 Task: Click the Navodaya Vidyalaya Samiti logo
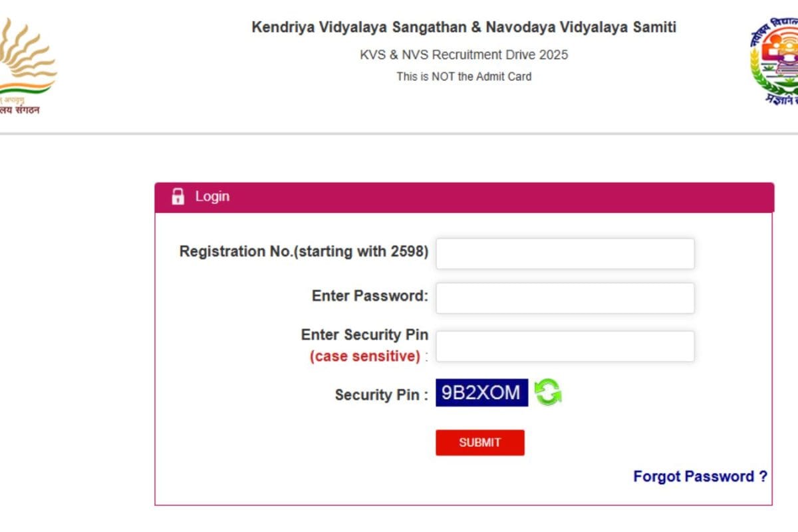775,57
